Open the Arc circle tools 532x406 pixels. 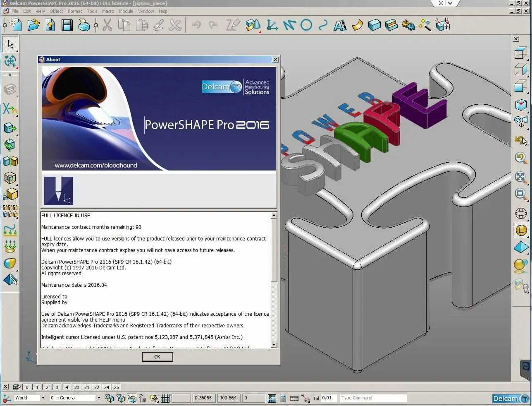(x=306, y=25)
